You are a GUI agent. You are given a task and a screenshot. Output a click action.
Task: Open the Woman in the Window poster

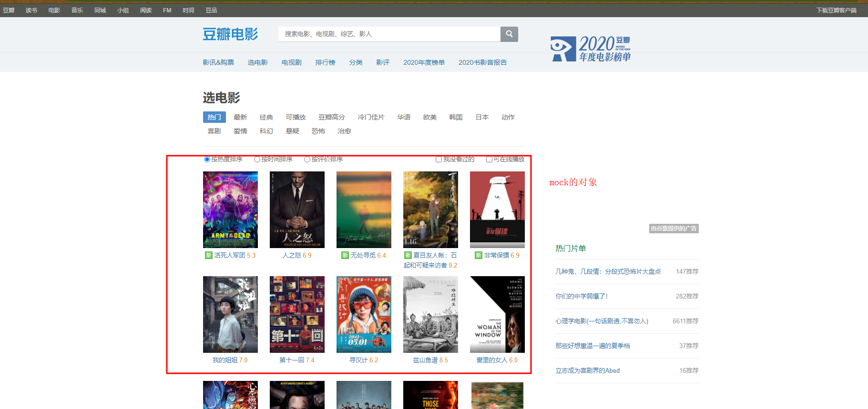(x=497, y=314)
